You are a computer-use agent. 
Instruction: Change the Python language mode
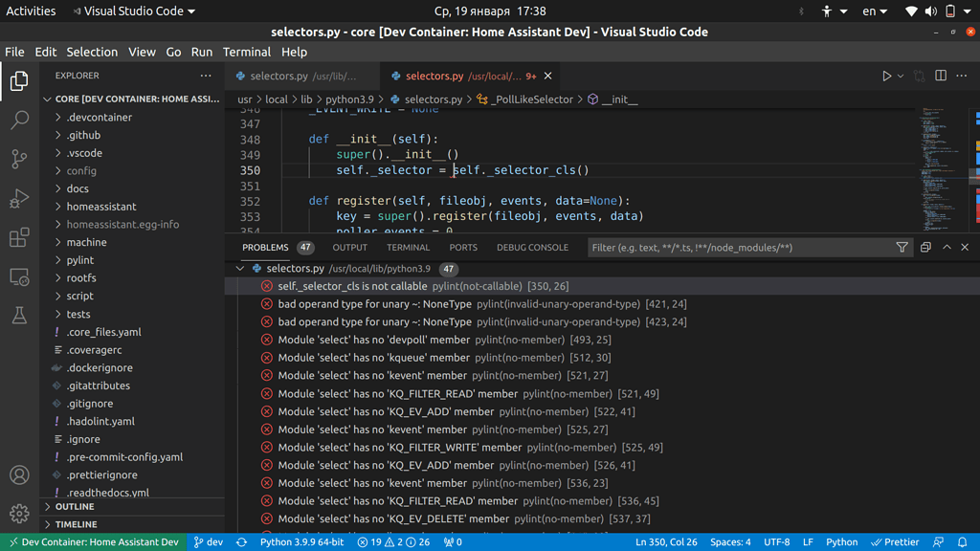point(842,542)
